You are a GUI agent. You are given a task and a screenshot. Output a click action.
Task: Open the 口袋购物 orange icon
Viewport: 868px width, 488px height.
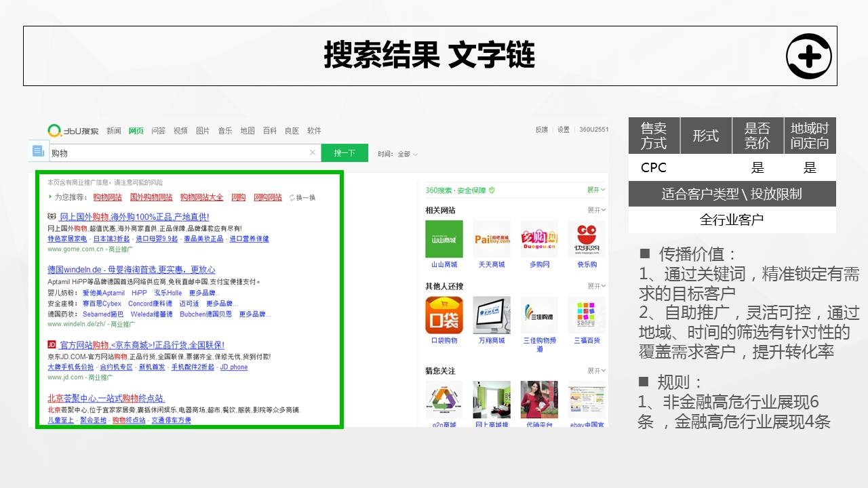coord(444,315)
